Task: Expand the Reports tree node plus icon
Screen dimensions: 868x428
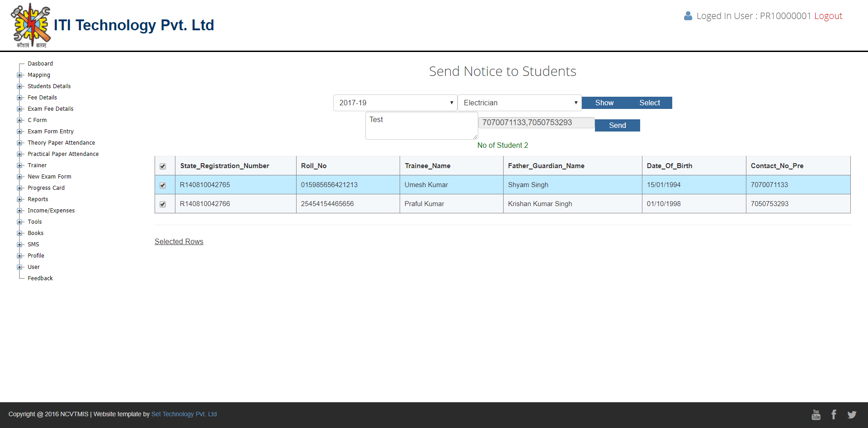Action: click(x=19, y=199)
